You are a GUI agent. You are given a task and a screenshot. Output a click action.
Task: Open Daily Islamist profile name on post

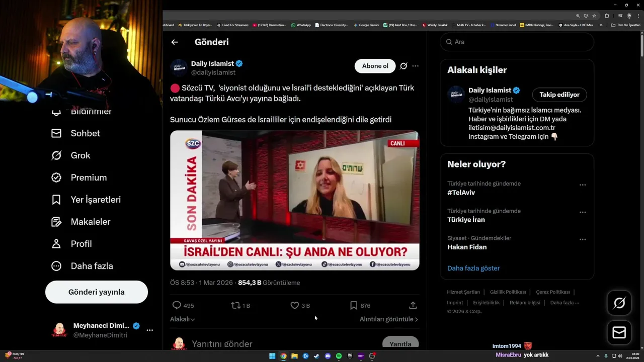tap(212, 64)
